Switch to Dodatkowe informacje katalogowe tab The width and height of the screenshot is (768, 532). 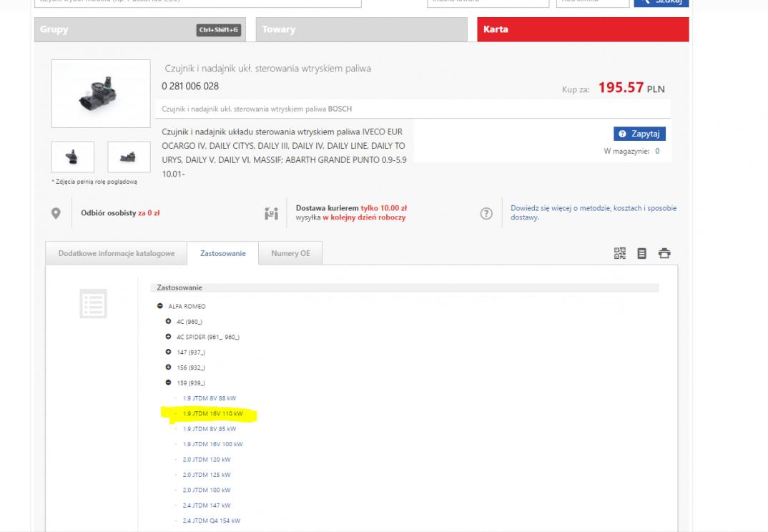coord(116,253)
